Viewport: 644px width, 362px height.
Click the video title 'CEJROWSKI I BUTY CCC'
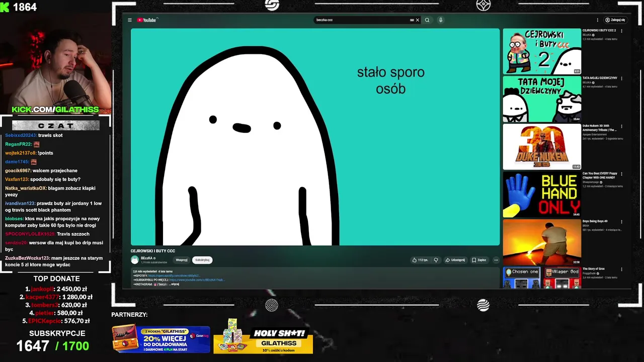tap(153, 251)
